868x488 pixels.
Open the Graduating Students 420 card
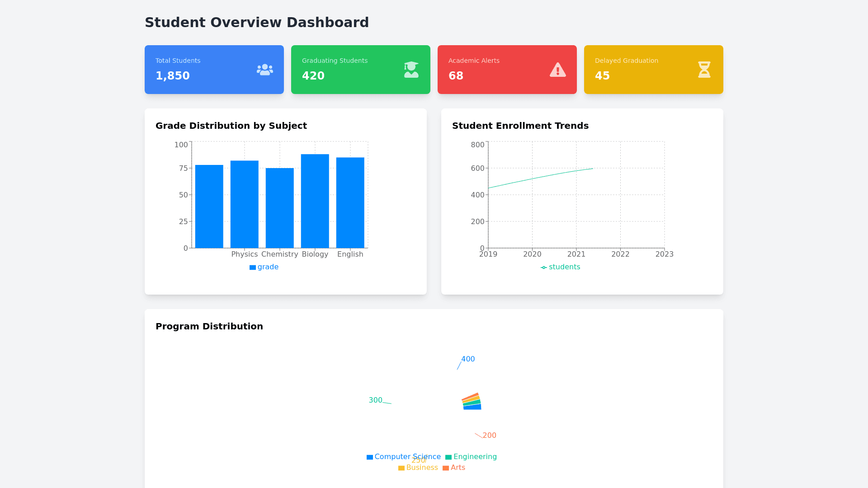[360, 70]
